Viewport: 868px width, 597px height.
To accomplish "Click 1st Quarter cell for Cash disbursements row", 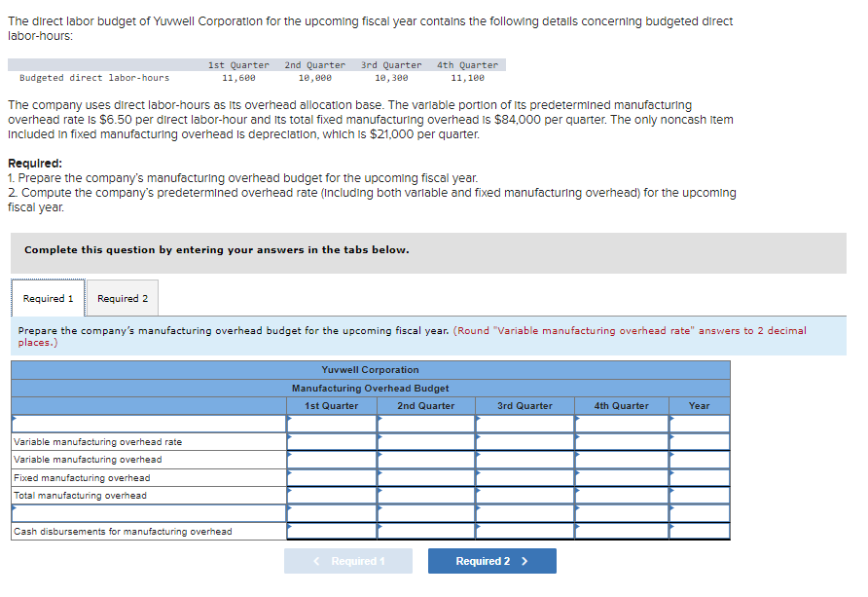I will coord(332,531).
